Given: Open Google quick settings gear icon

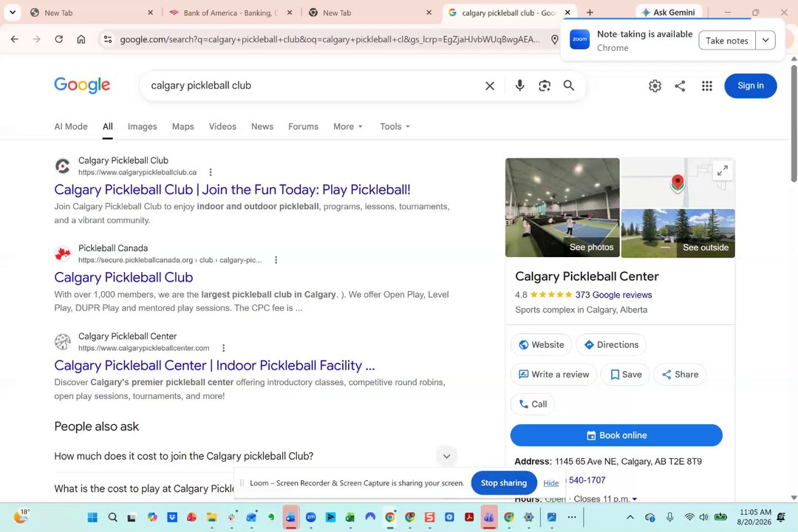Looking at the screenshot, I should [x=655, y=86].
